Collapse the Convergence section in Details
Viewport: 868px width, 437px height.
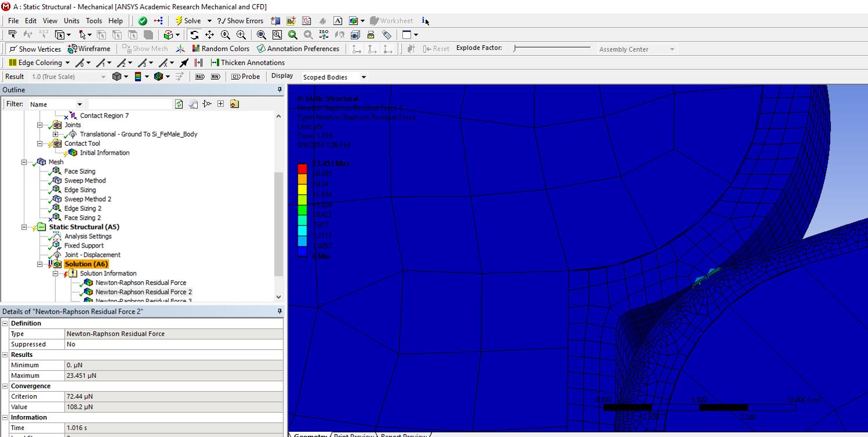(x=5, y=386)
